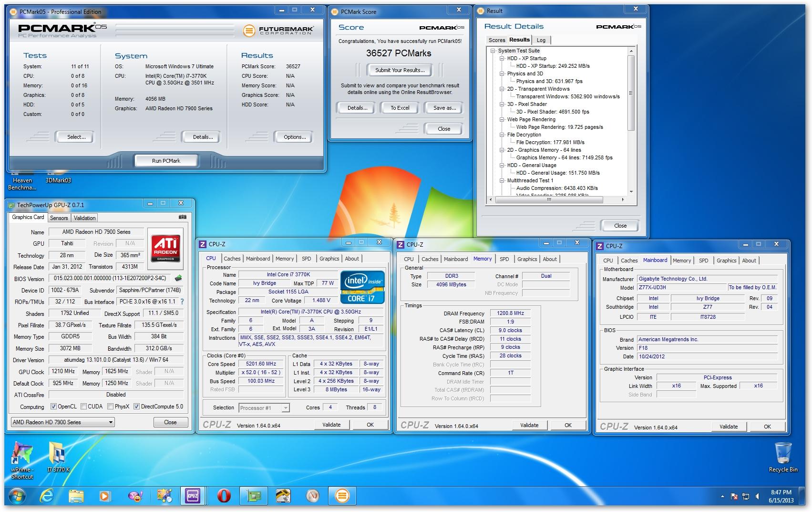Image resolution: width=812 pixels, height=512 pixels.
Task: Collapse the Physics and 3D node
Action: tap(502, 73)
